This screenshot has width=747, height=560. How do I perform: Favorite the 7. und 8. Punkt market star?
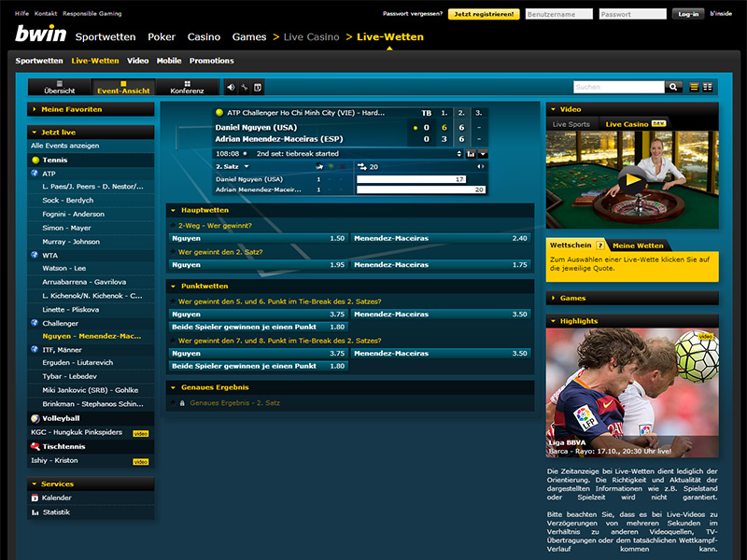174,341
